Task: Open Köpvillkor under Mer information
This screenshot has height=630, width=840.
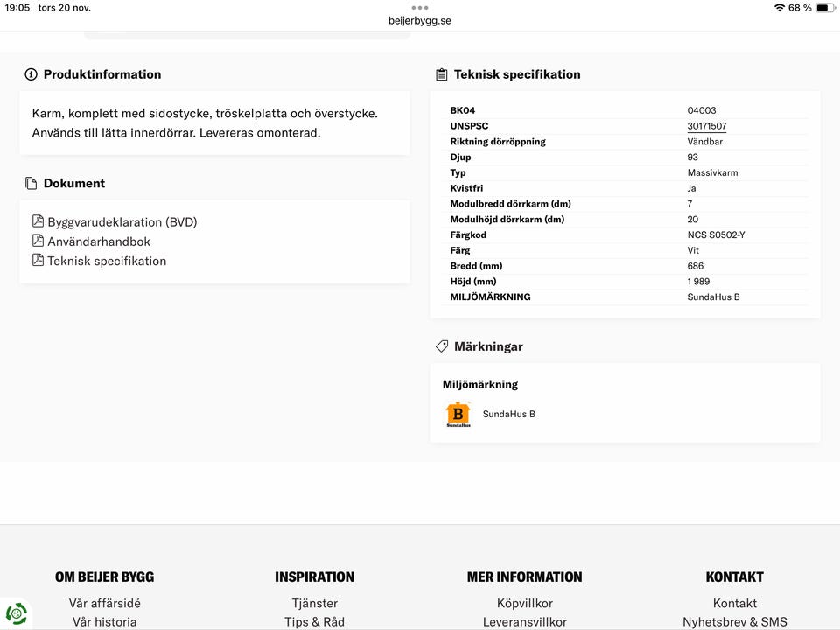Action: [x=525, y=603]
